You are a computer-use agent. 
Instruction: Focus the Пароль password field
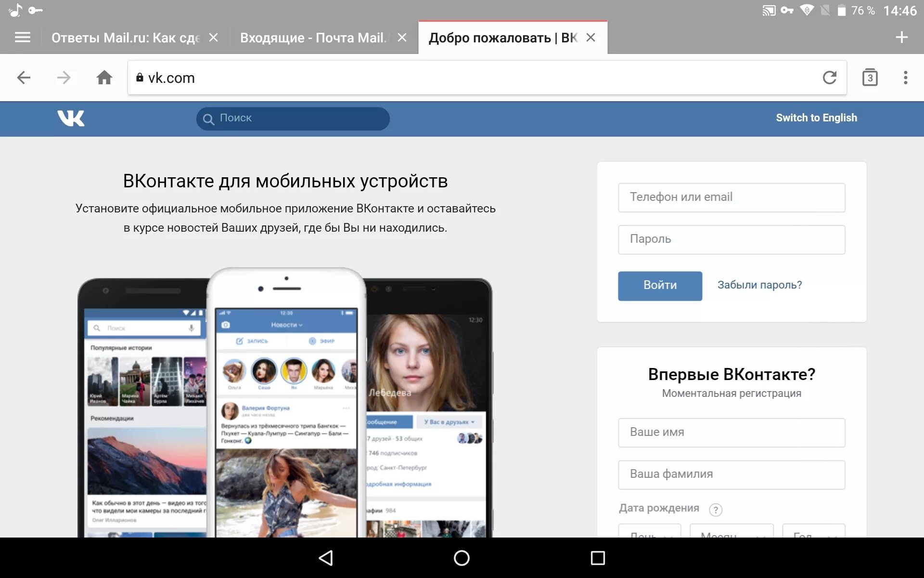[731, 239]
